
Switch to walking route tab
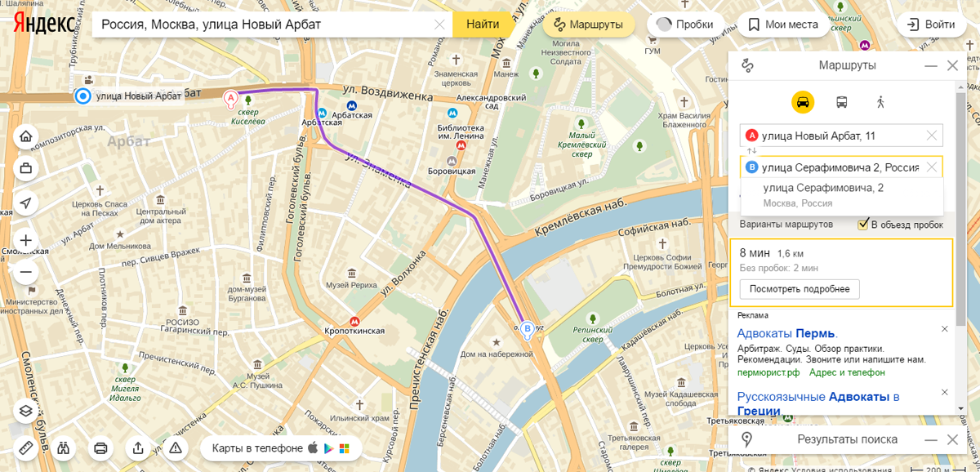(880, 102)
